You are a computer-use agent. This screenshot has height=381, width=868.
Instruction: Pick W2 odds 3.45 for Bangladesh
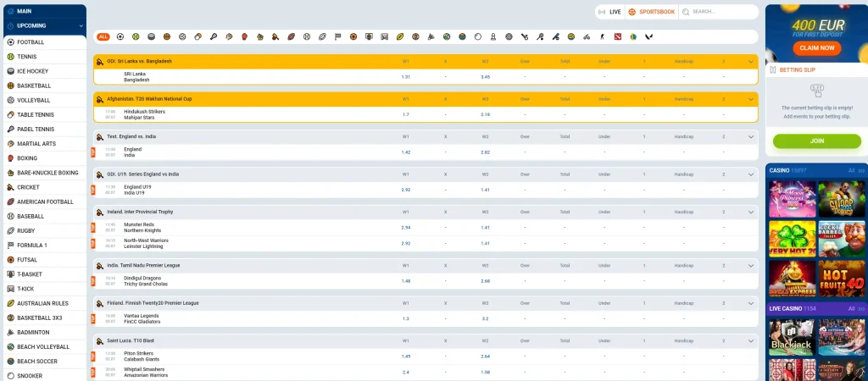point(486,77)
